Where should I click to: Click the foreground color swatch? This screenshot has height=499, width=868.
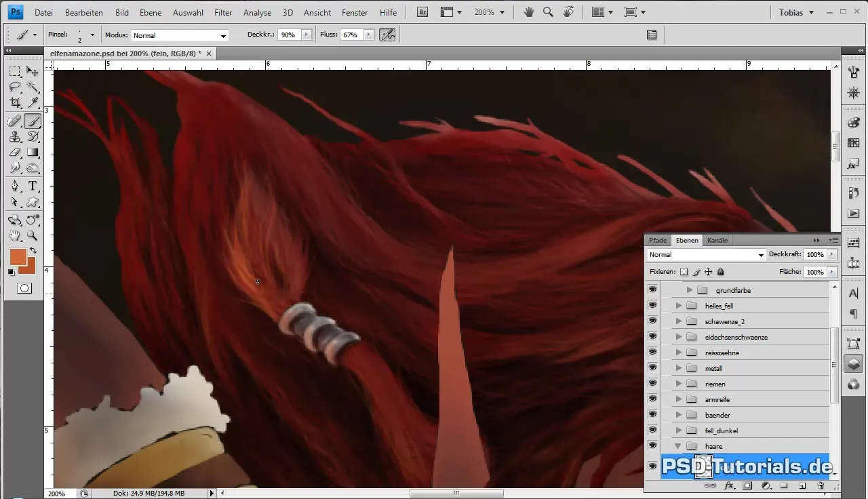(18, 257)
